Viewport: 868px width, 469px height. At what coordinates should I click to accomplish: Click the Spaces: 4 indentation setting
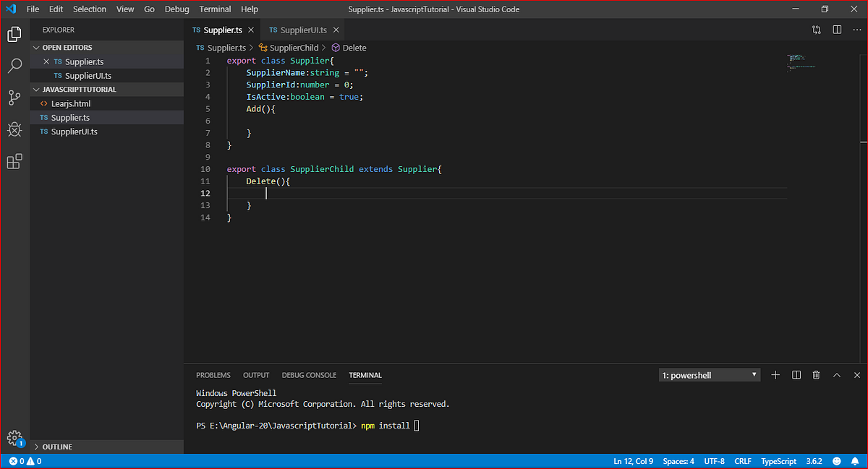[678, 461]
